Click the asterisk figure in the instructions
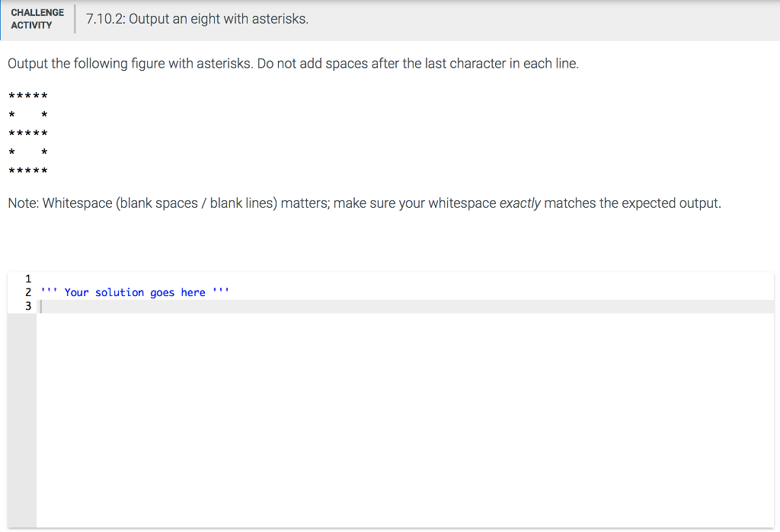This screenshot has width=780, height=532. pyautogui.click(x=27, y=133)
